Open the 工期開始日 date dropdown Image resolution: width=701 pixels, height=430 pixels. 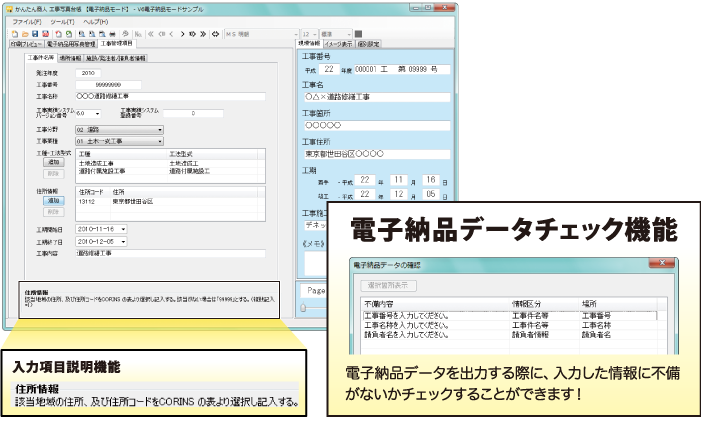[124, 229]
